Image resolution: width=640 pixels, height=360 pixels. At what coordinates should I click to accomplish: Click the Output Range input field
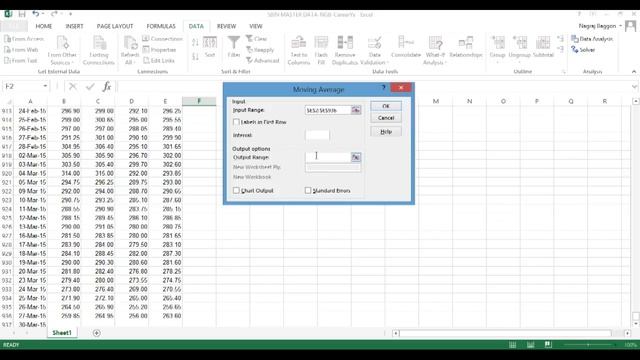(328, 157)
